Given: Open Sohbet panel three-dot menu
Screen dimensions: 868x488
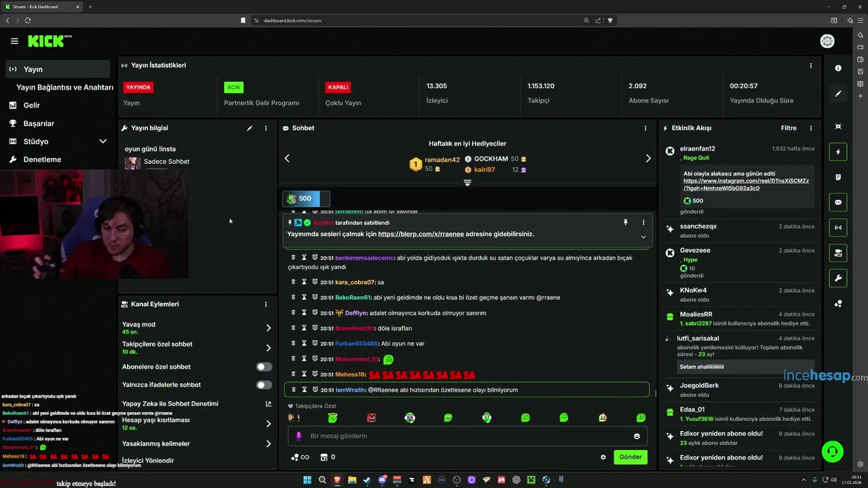Looking at the screenshot, I should point(646,128).
